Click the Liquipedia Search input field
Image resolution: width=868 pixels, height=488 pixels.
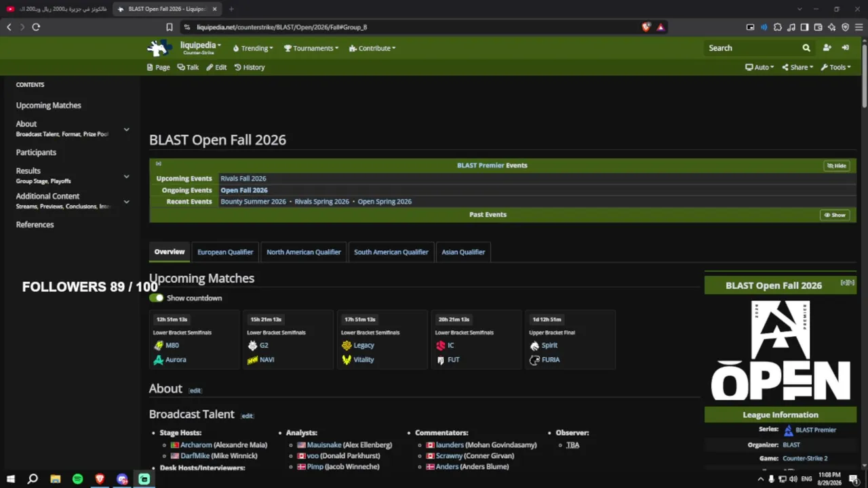(x=751, y=48)
